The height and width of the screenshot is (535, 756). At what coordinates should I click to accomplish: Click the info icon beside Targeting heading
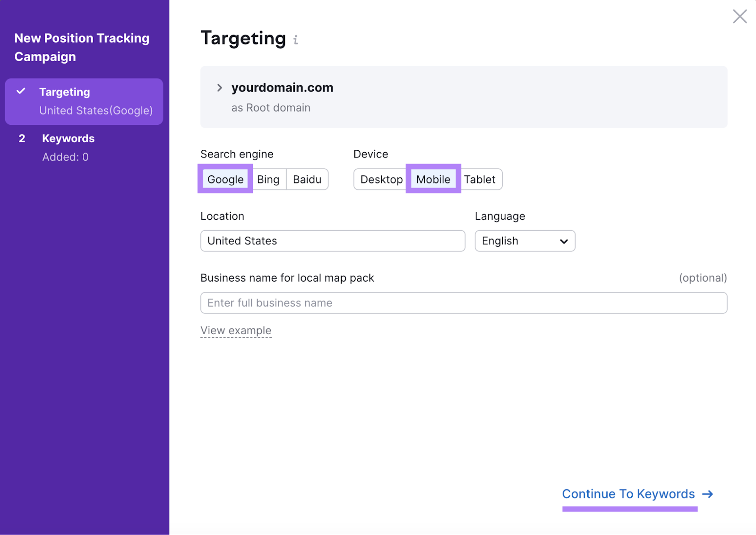coord(296,40)
